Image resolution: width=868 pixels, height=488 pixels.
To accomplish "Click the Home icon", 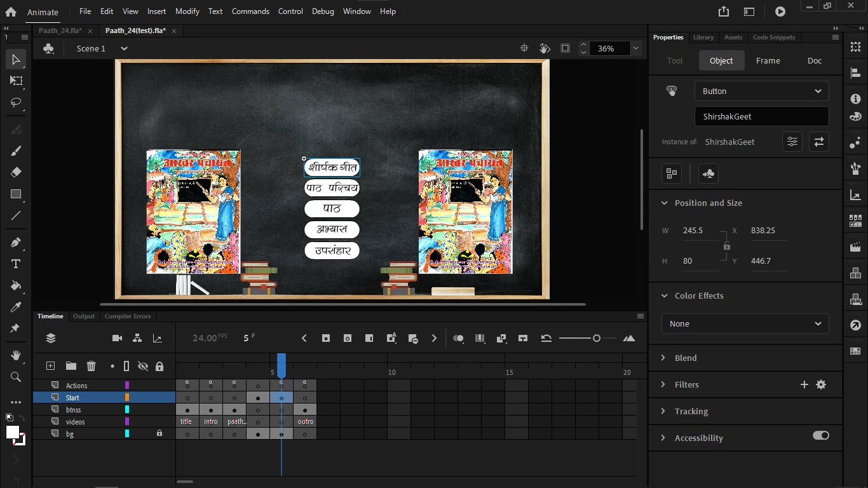I will (x=11, y=11).
